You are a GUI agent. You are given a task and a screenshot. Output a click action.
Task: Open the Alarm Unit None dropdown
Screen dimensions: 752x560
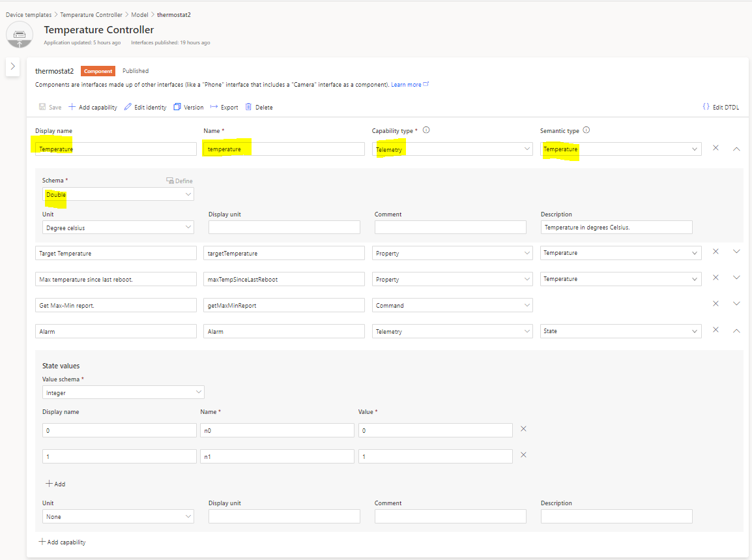pos(118,516)
